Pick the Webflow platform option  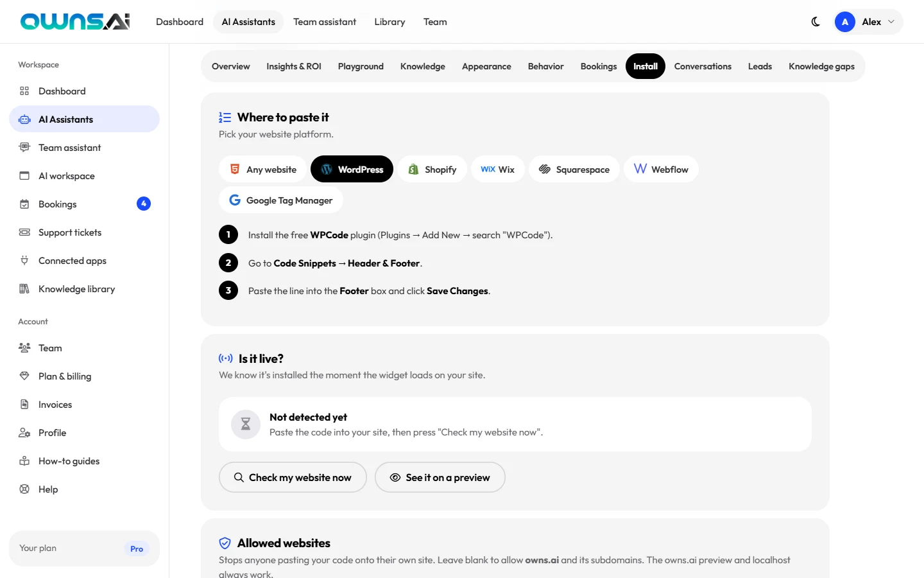click(x=661, y=170)
